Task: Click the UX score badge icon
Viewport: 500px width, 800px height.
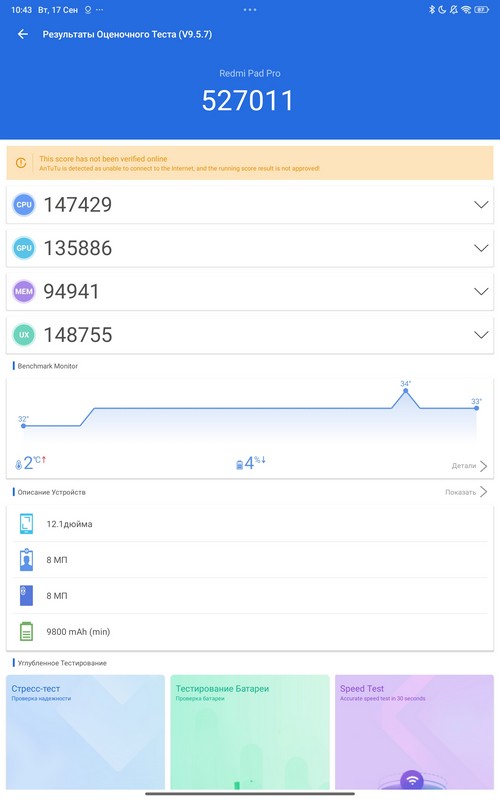Action: point(24,335)
